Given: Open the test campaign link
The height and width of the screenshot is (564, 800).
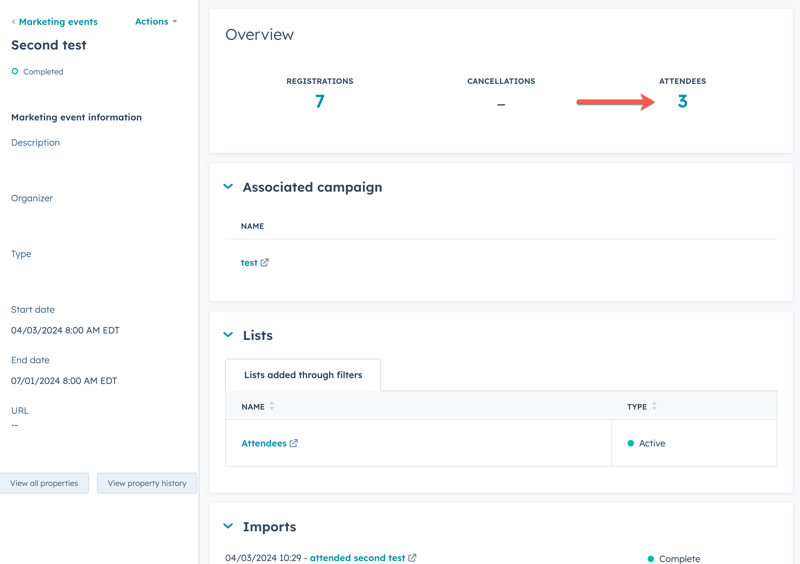Looking at the screenshot, I should point(249,263).
